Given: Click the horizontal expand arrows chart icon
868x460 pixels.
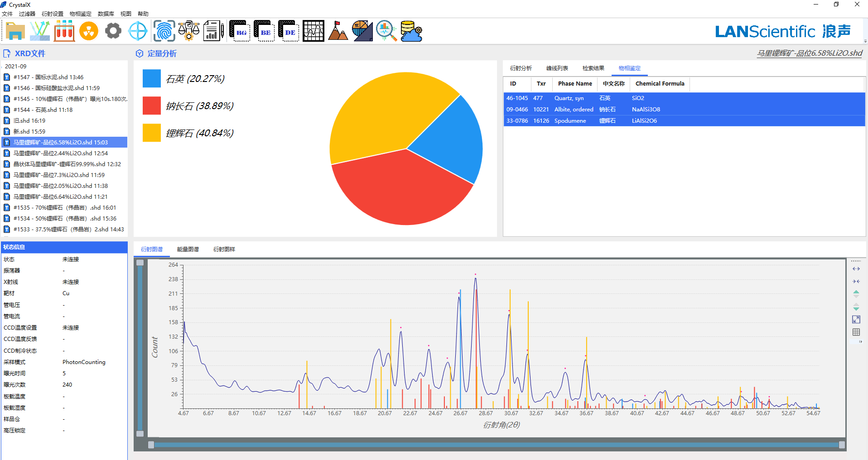Looking at the screenshot, I should 856,269.
